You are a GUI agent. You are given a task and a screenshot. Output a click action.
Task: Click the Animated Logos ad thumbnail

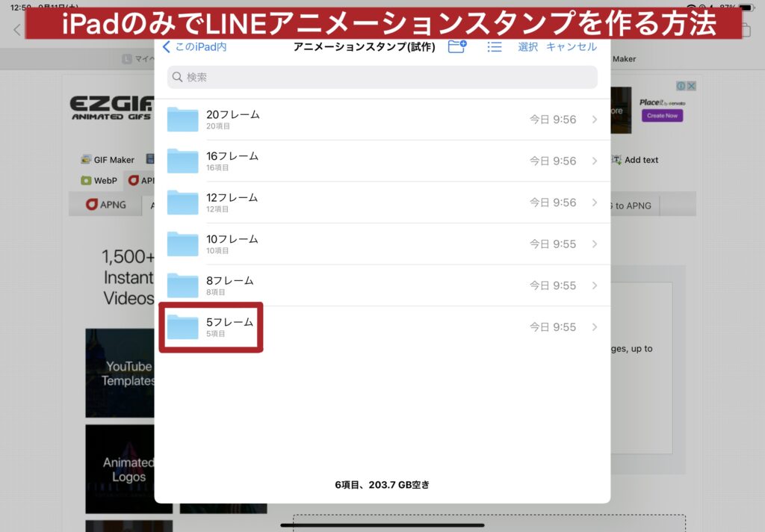click(120, 469)
